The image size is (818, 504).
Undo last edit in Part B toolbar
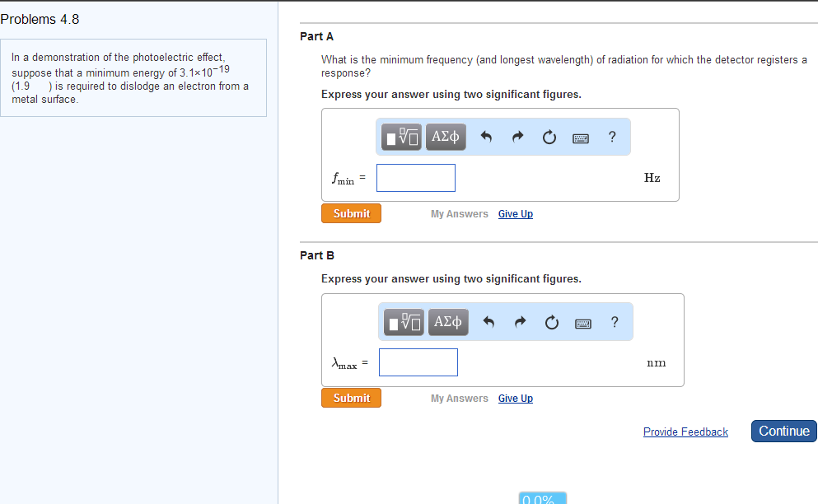pyautogui.click(x=488, y=322)
